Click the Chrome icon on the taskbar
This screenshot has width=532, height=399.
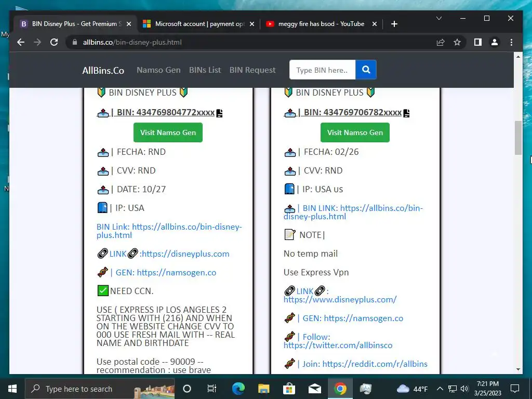(340, 389)
